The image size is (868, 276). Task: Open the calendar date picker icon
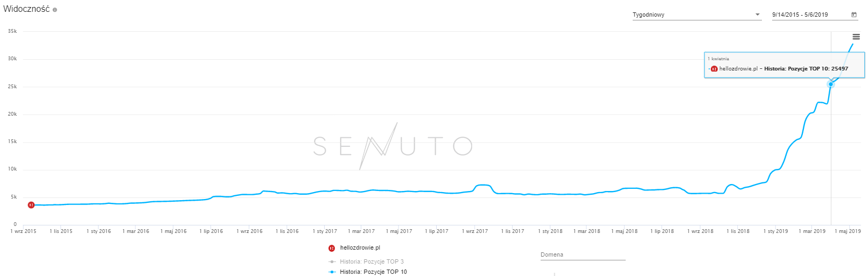853,15
